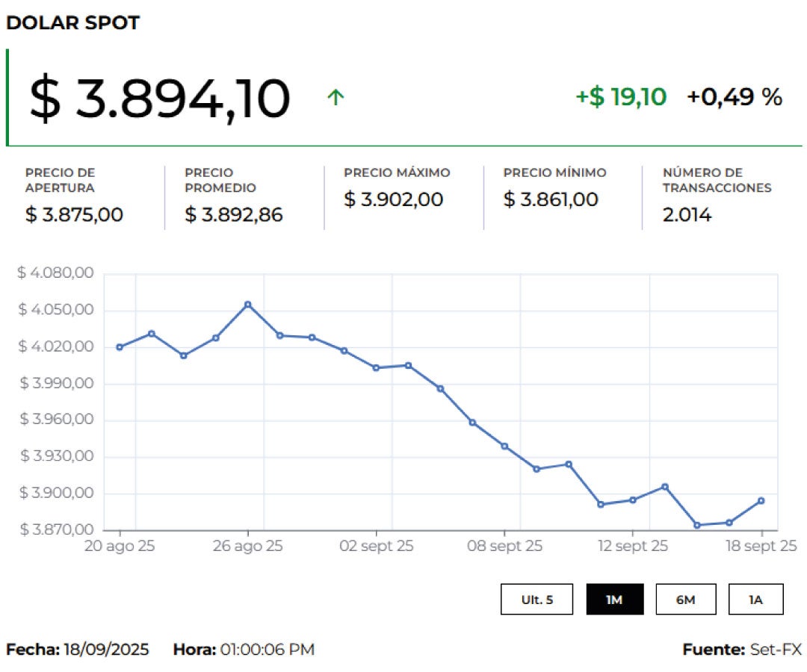Click the Precio Promedio value $ 3.892,86

point(233,215)
